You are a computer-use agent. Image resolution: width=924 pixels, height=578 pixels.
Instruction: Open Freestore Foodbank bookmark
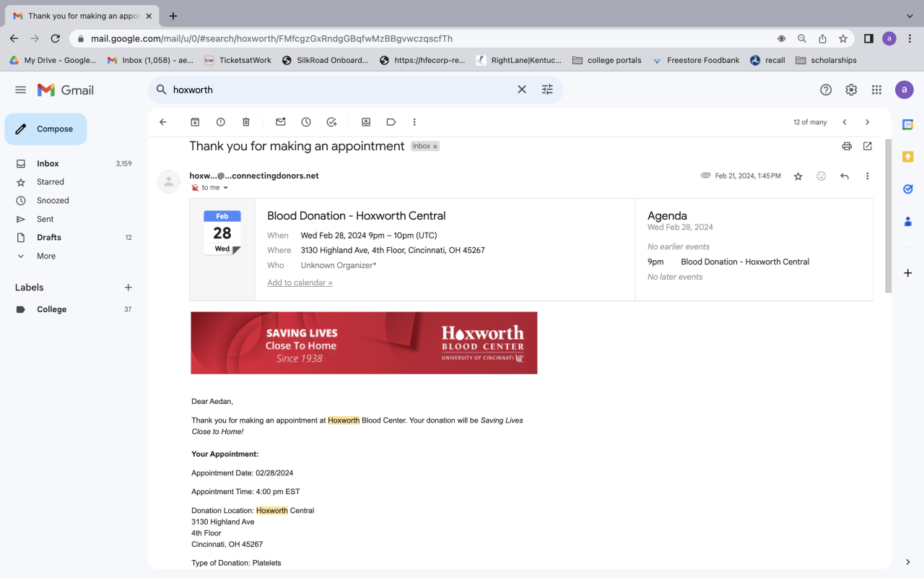pyautogui.click(x=696, y=61)
